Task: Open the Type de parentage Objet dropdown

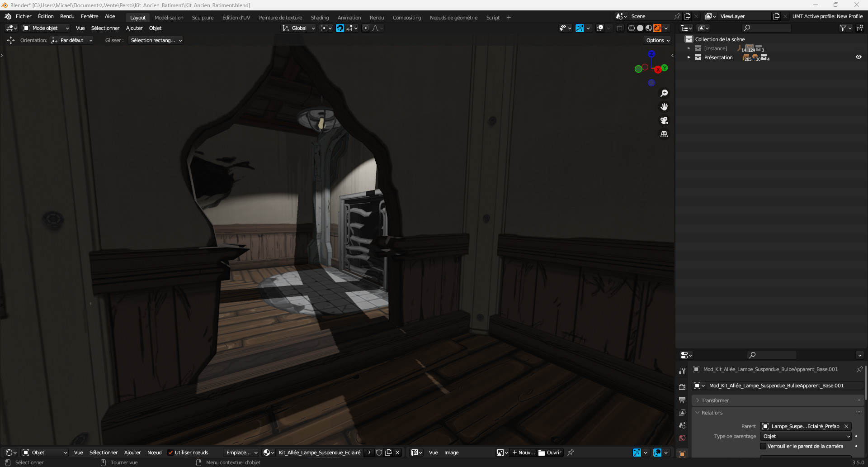Action: [806, 436]
